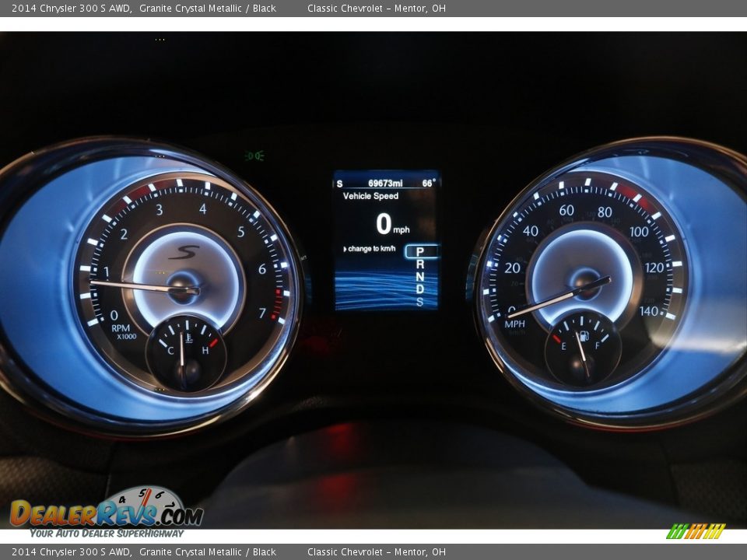Image resolution: width=747 pixels, height=560 pixels.
Task: Click the R gear letter
Action: pyautogui.click(x=419, y=264)
